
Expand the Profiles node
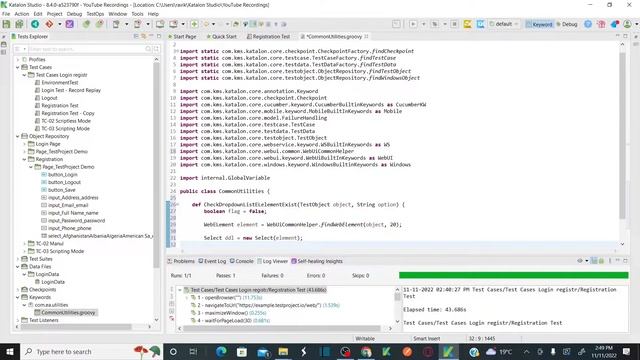18,60
